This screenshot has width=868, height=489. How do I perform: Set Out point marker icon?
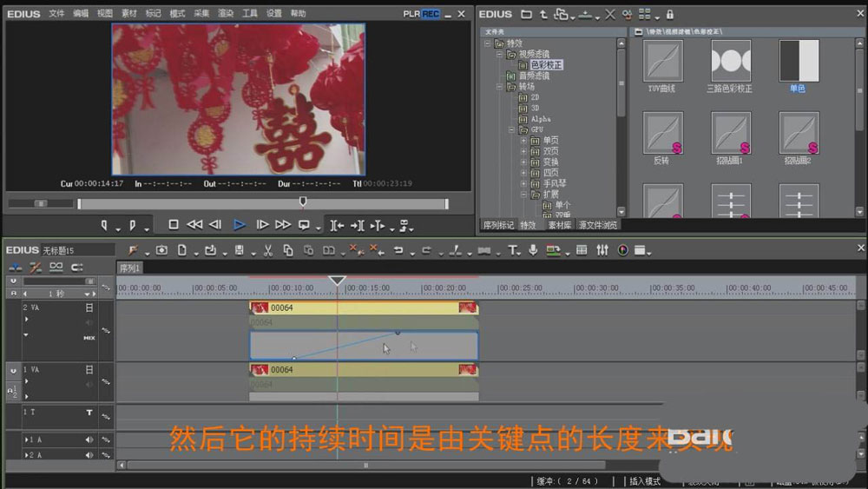[132, 225]
